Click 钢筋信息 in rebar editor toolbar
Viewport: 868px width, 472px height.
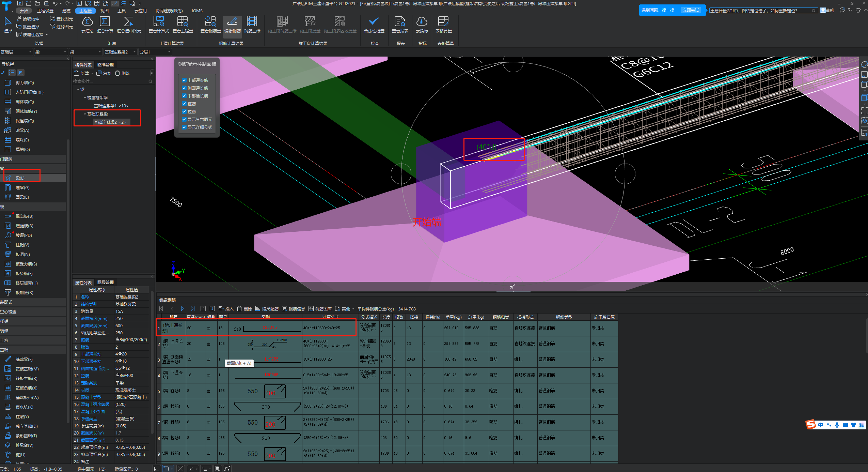point(294,309)
